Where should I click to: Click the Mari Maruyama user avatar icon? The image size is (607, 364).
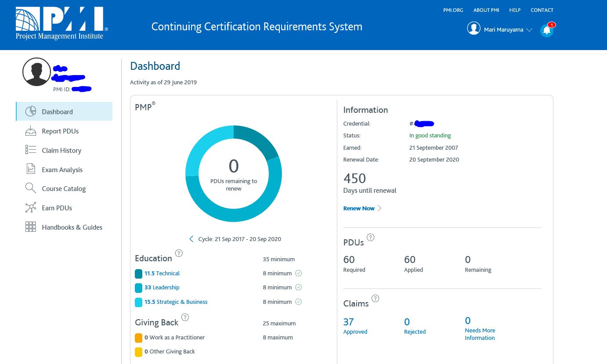click(x=473, y=28)
